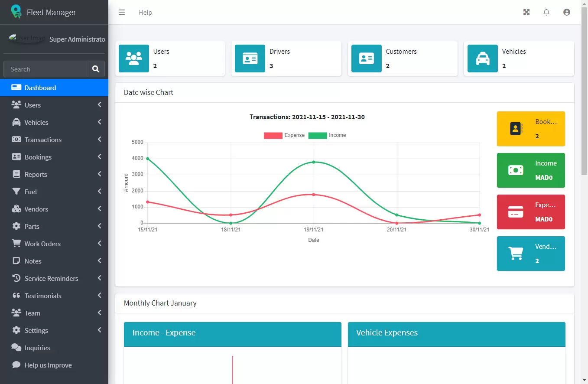
Task: Click the Fuel filter icon in sidebar
Action: 16,192
